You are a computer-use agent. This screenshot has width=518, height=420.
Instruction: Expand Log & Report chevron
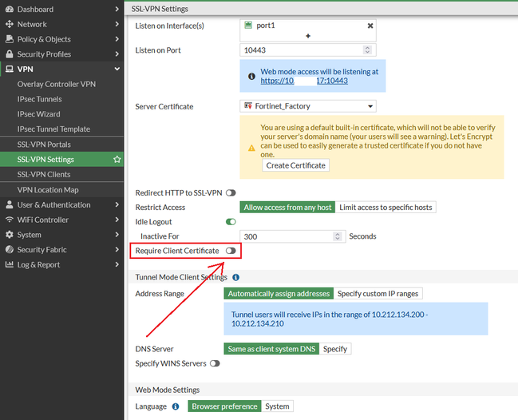[117, 264]
